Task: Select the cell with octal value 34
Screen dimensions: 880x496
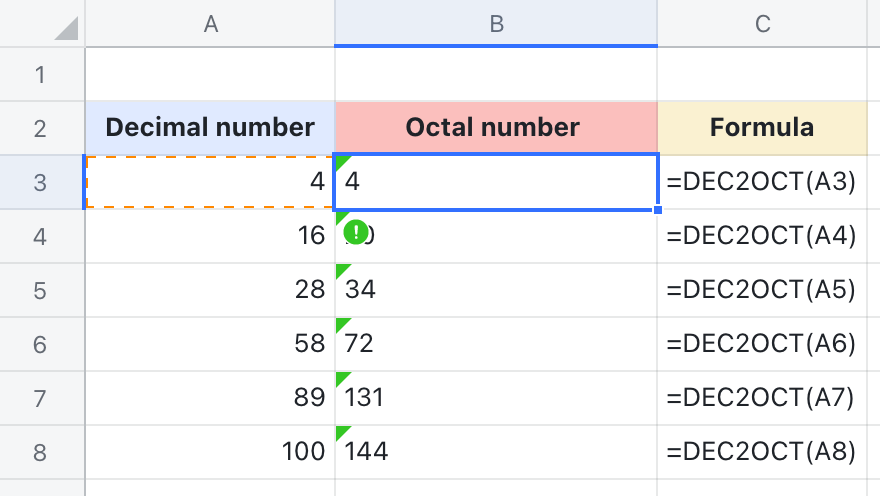Action: tap(496, 290)
